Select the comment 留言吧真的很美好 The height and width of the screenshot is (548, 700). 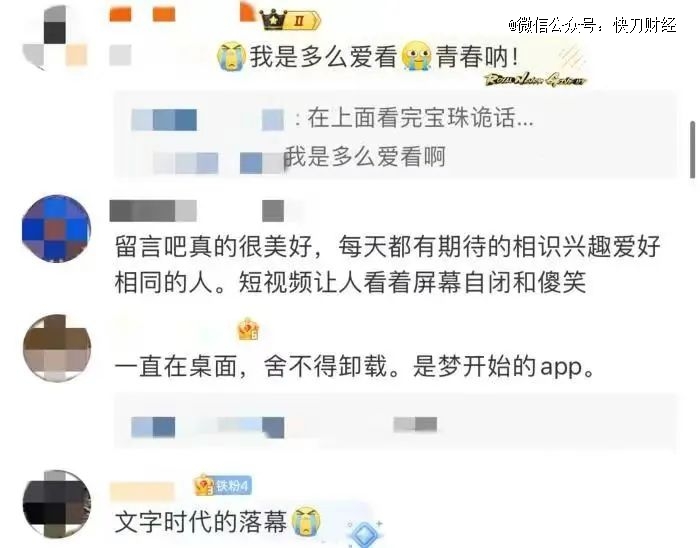coord(388,264)
